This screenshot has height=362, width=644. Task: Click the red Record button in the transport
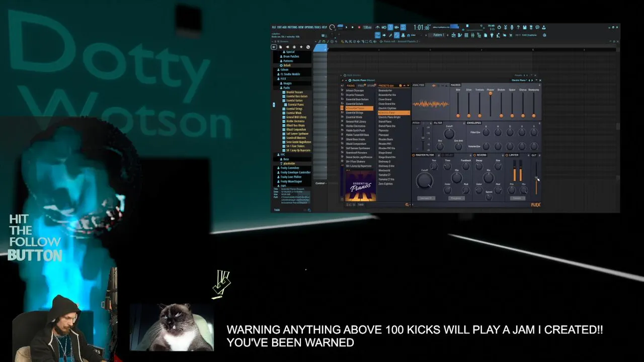coord(359,27)
